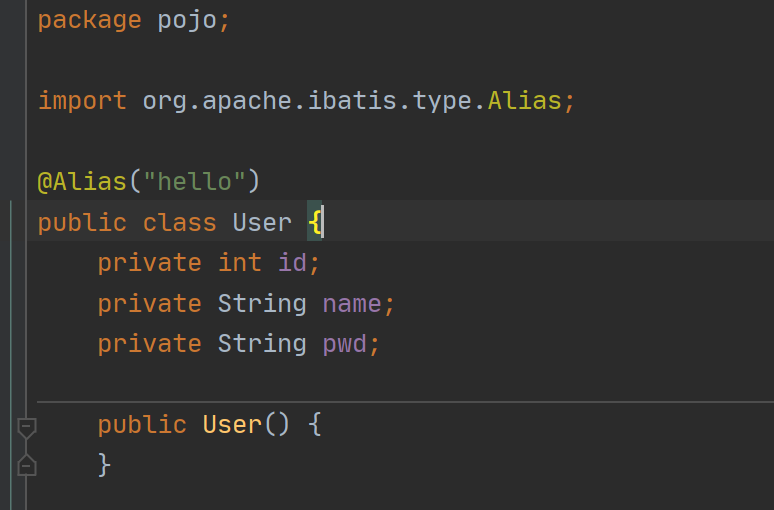774x510 pixels.
Task: Click the package keyword
Action: pos(89,20)
